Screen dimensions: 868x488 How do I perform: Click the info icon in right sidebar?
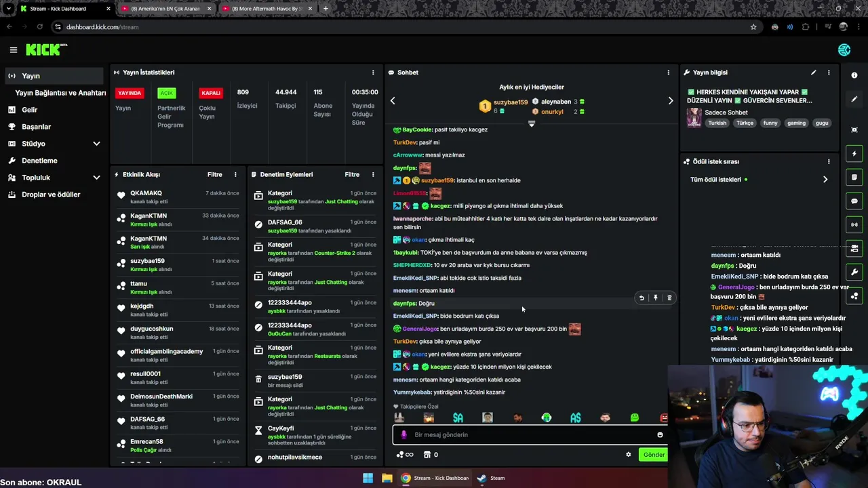coord(854,75)
